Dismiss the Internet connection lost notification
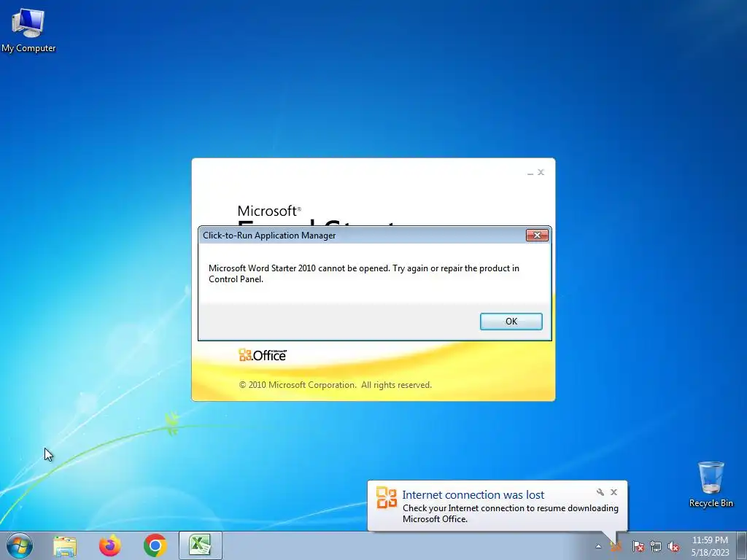This screenshot has height=560, width=747. (x=614, y=492)
